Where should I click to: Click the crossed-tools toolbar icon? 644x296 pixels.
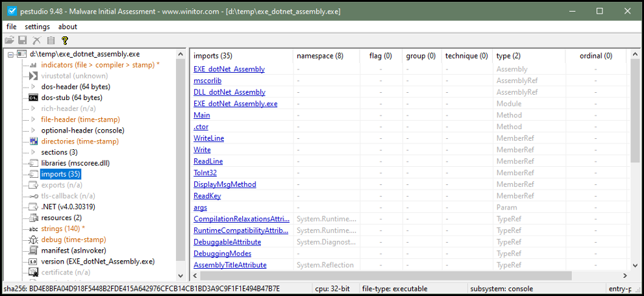click(37, 40)
